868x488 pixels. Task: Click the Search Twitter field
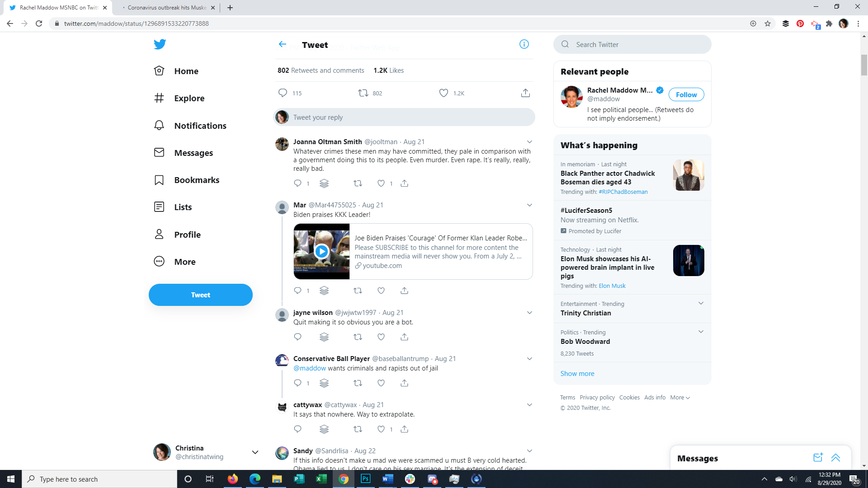point(637,44)
